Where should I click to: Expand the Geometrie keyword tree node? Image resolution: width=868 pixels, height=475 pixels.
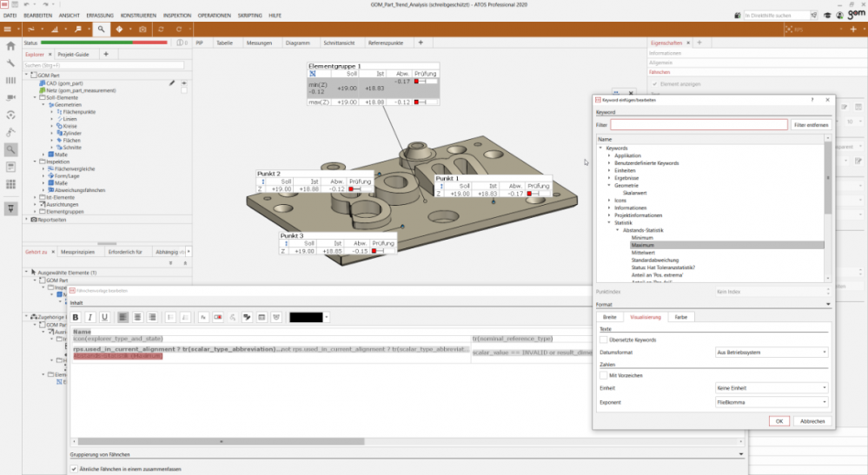click(609, 185)
